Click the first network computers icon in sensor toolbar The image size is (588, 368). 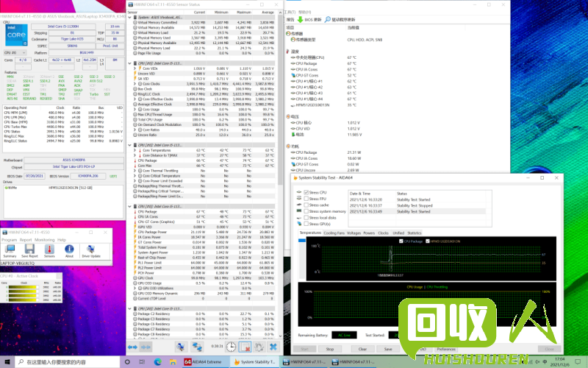pos(180,347)
